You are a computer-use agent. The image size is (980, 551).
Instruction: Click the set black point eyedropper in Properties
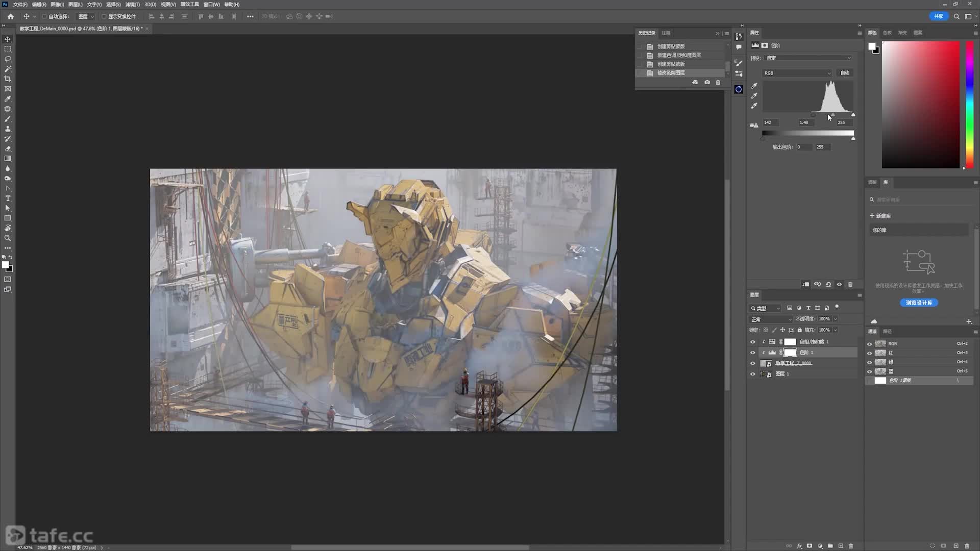pyautogui.click(x=754, y=86)
